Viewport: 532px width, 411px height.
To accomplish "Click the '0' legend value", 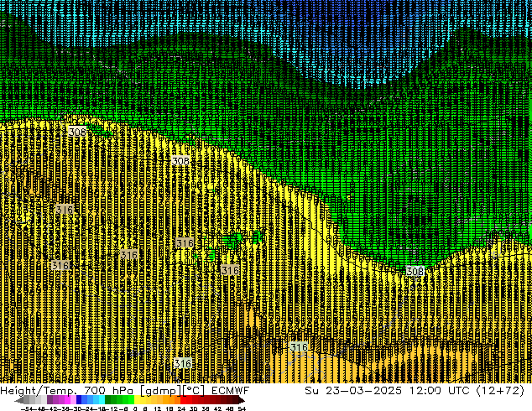I will (135, 408).
